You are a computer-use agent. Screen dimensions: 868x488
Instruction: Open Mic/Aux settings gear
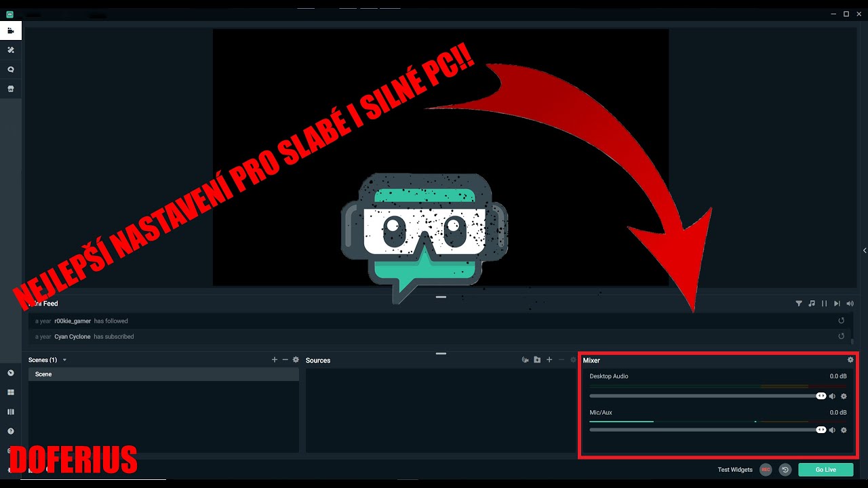(844, 430)
